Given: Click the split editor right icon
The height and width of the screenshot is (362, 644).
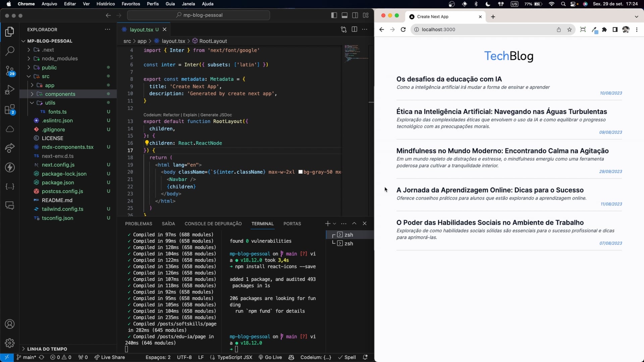Looking at the screenshot, I should 354,29.
